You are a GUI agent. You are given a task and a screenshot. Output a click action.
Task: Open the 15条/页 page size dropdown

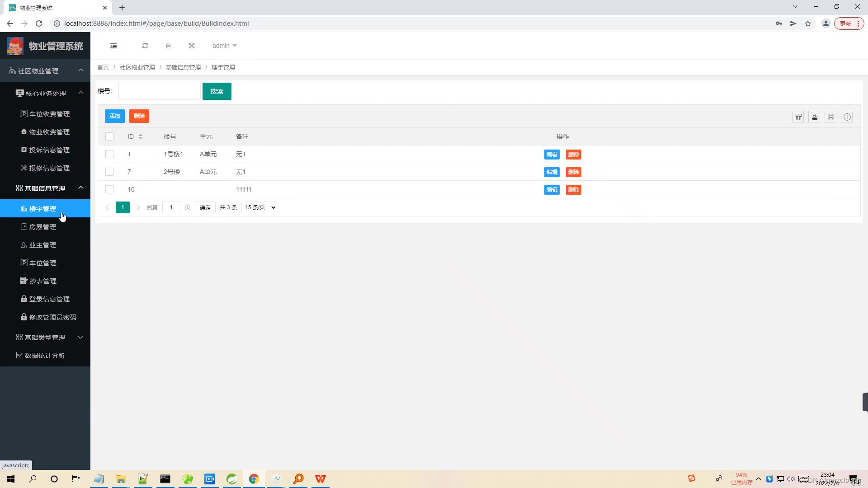(x=259, y=207)
